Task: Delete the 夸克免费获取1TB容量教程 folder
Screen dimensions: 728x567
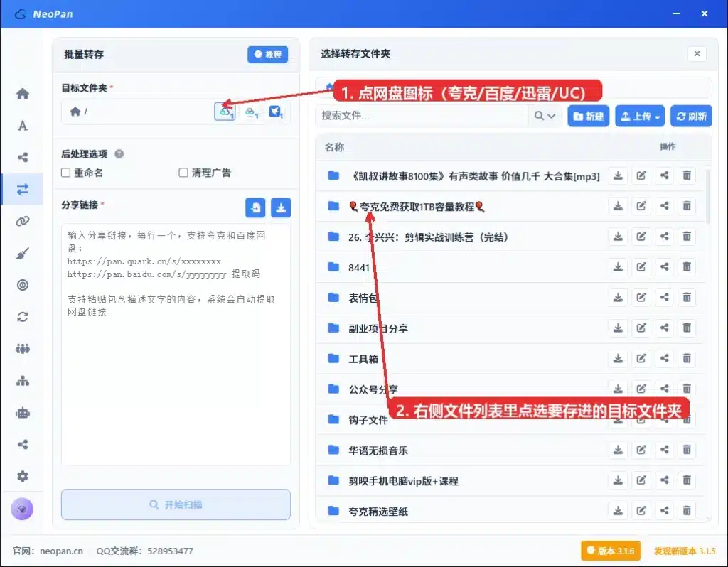Action: tap(687, 206)
